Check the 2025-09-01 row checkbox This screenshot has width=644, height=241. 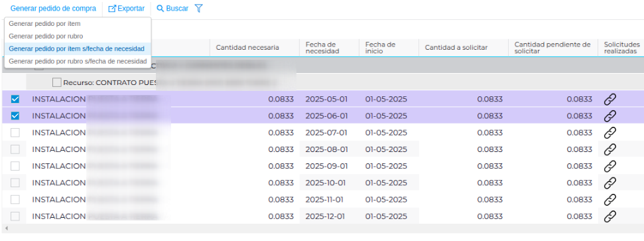click(15, 166)
